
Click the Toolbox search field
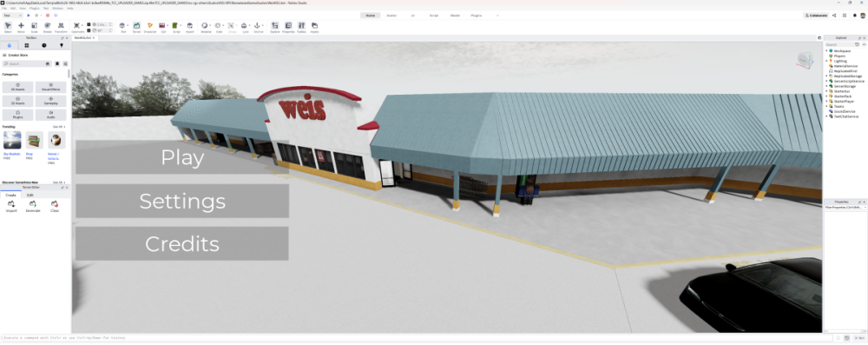pyautogui.click(x=27, y=63)
